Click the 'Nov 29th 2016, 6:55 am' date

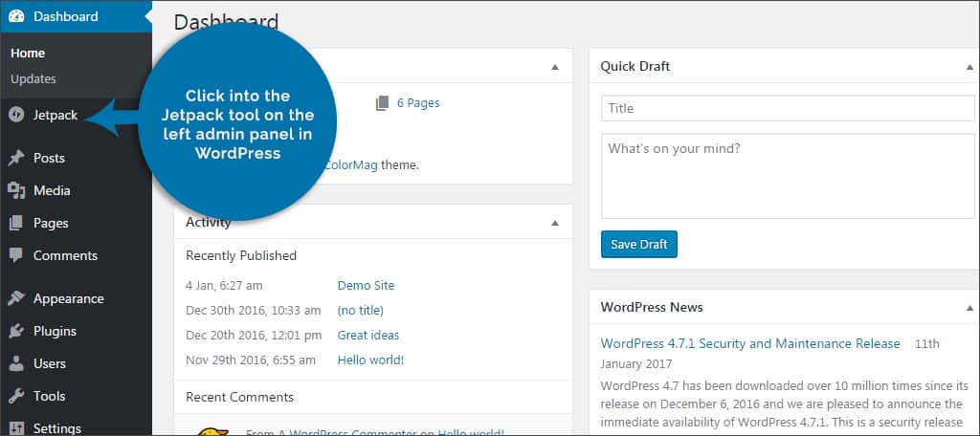(251, 360)
